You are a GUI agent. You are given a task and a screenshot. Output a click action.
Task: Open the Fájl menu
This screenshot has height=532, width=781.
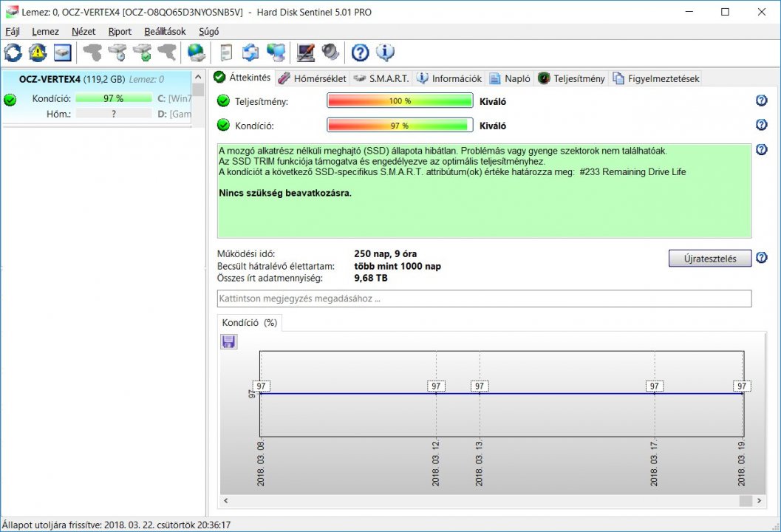tap(13, 31)
